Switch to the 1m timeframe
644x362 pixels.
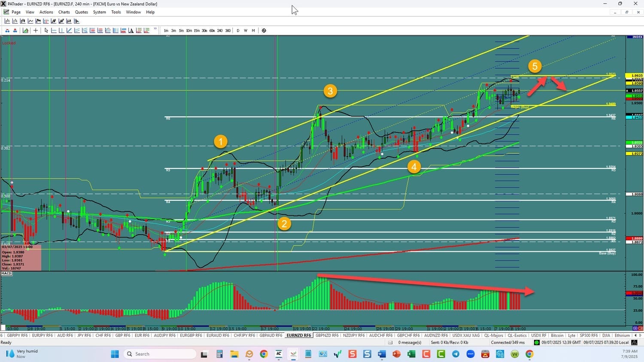click(166, 30)
